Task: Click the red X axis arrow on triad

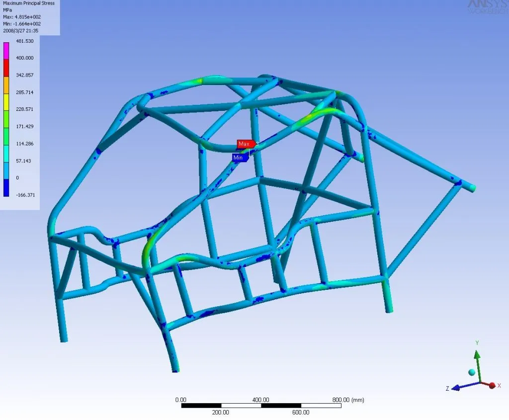Action: [x=491, y=385]
